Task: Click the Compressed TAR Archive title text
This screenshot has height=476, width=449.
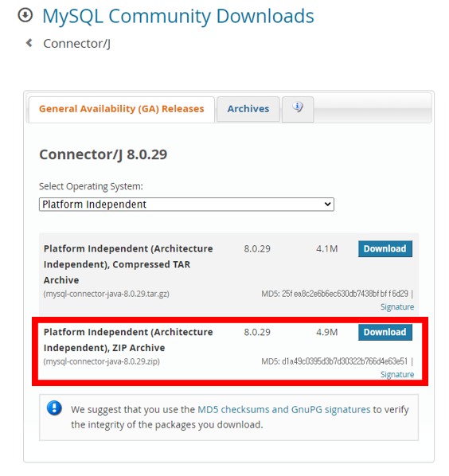Action: point(128,264)
